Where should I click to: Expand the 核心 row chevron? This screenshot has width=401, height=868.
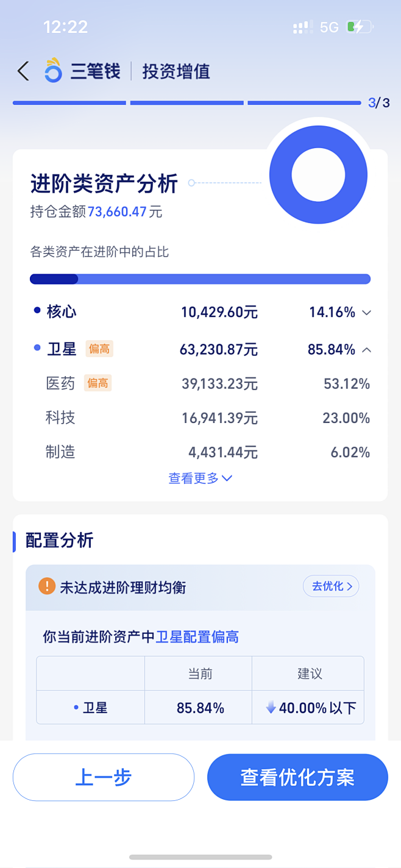(x=366, y=313)
